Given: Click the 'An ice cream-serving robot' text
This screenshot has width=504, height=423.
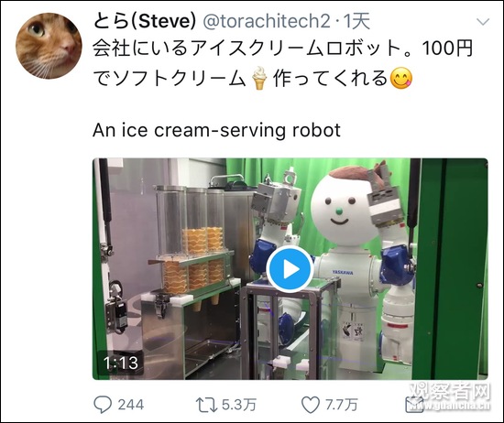Looking at the screenshot, I should (x=216, y=130).
